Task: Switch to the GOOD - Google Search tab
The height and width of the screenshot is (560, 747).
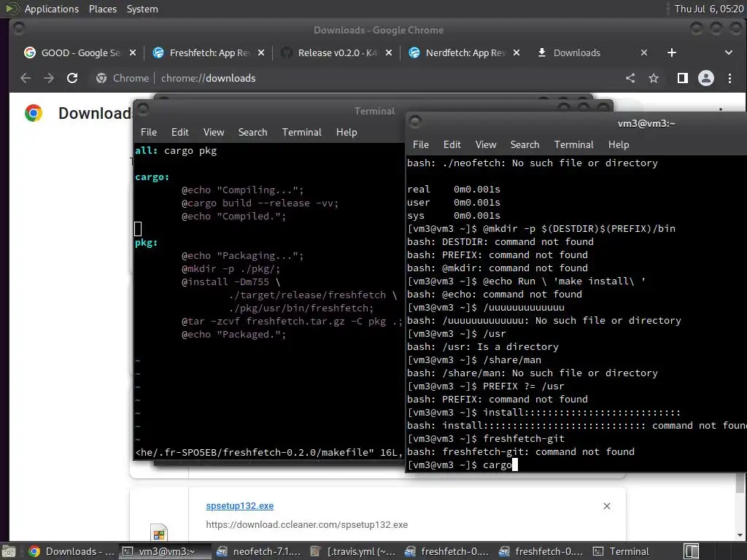Action: tap(80, 52)
